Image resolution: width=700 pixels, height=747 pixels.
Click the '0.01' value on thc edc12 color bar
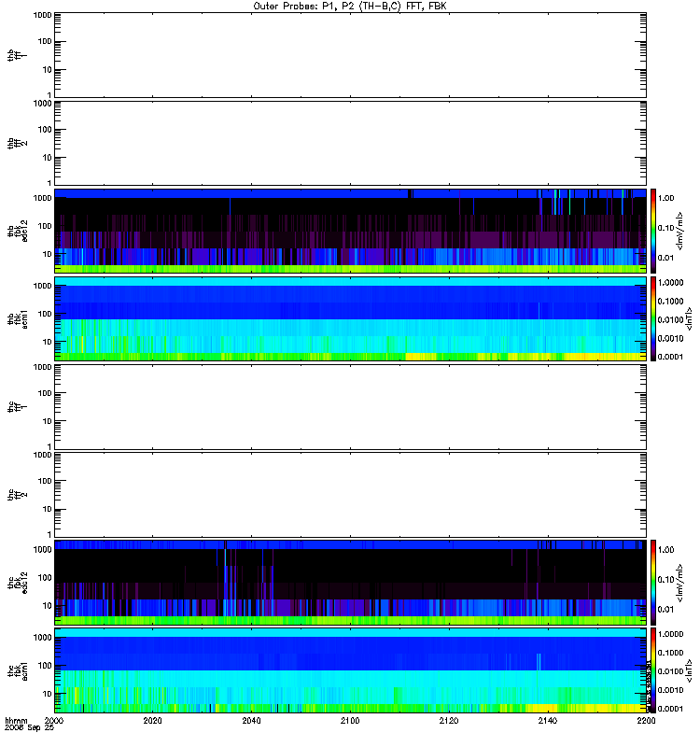pos(666,610)
